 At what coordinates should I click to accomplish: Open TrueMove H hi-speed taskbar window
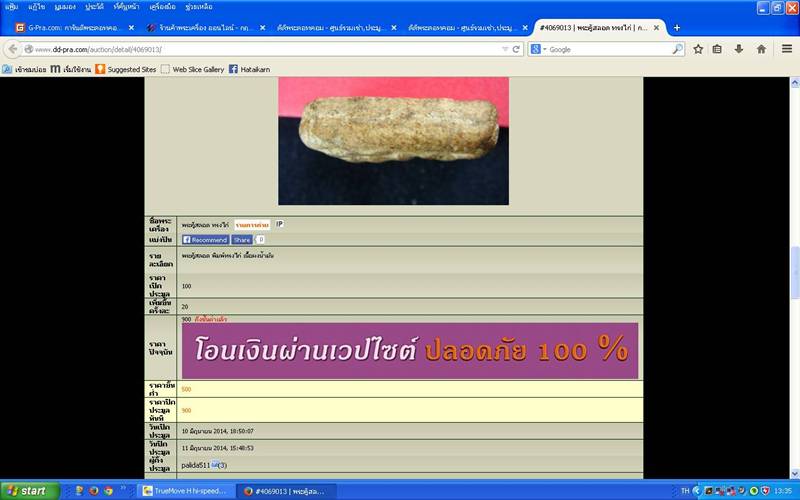186,491
